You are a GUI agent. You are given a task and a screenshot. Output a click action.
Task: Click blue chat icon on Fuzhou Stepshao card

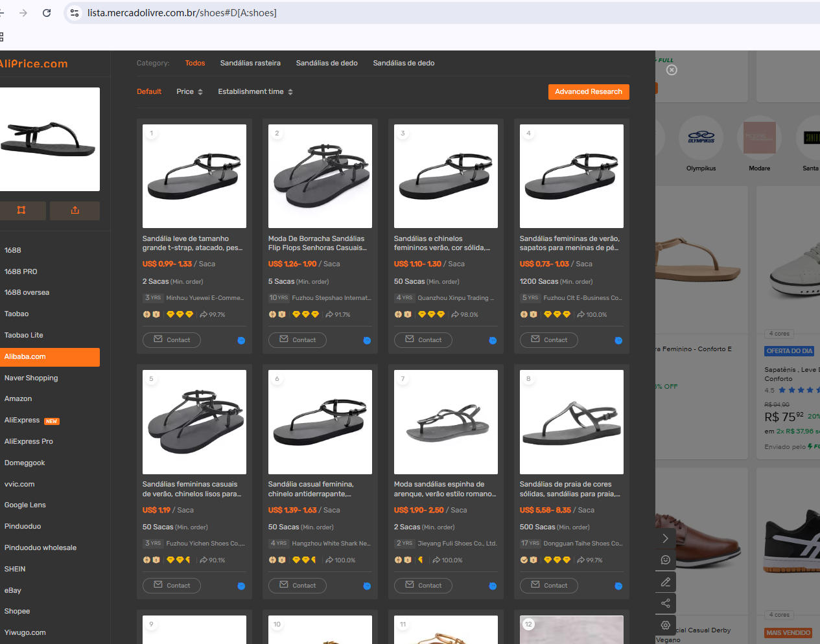coord(367,340)
